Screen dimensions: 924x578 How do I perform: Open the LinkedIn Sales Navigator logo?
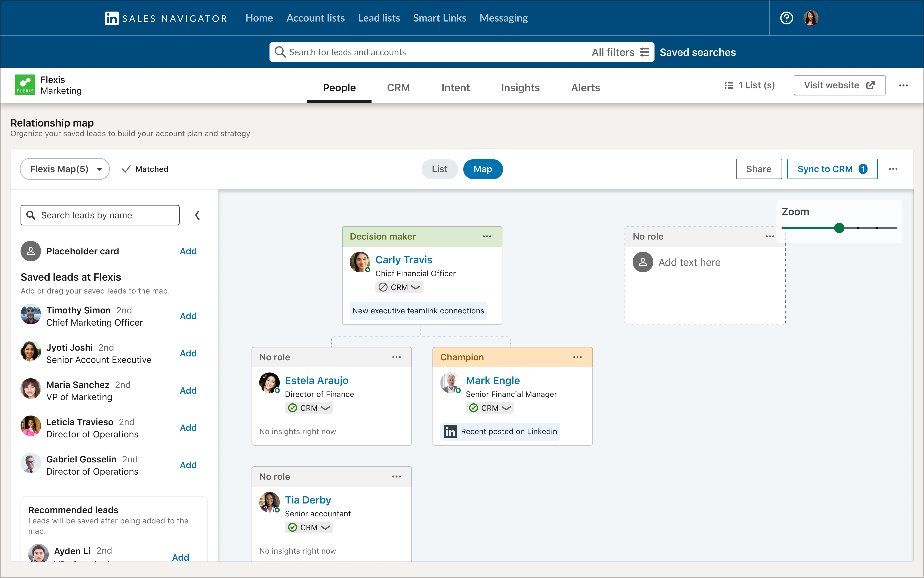tap(166, 18)
